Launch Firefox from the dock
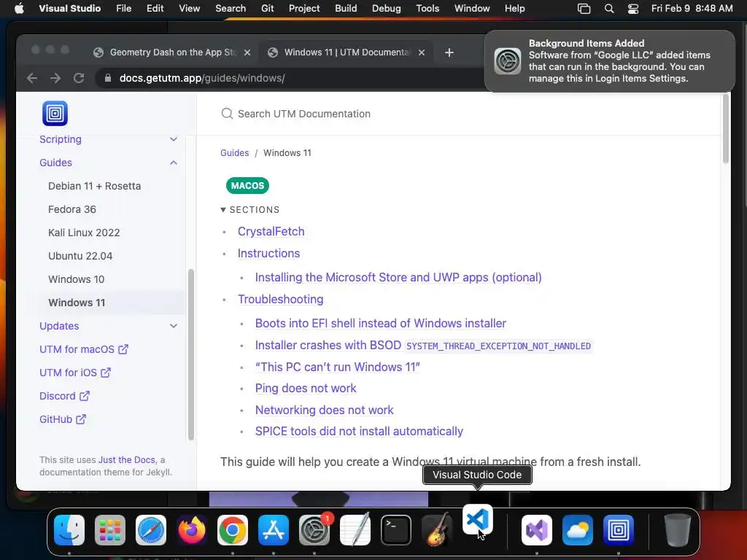This screenshot has height=560, width=747. coord(192,529)
